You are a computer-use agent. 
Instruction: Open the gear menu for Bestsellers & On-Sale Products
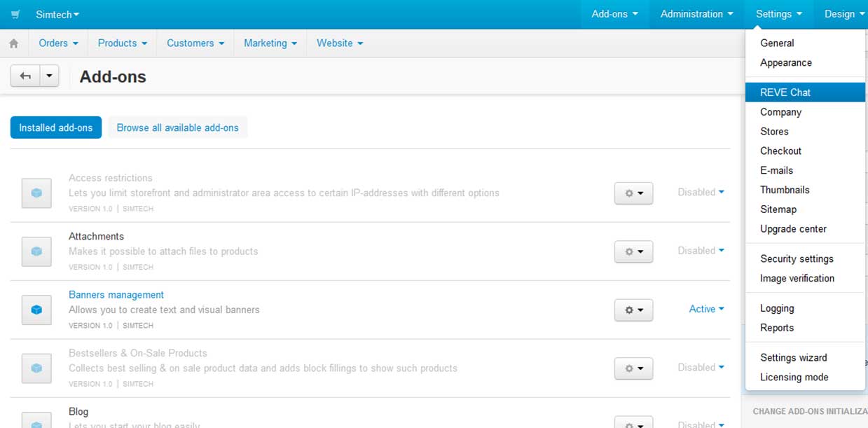(633, 368)
